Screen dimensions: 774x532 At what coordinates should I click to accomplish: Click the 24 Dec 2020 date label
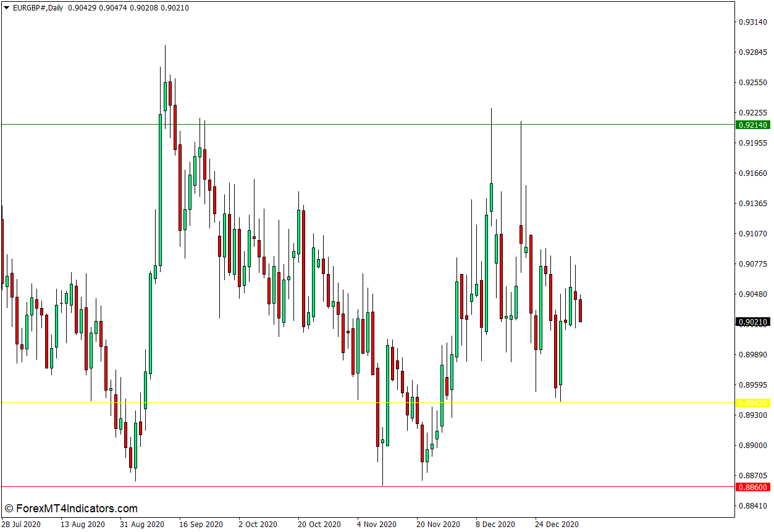pyautogui.click(x=557, y=525)
